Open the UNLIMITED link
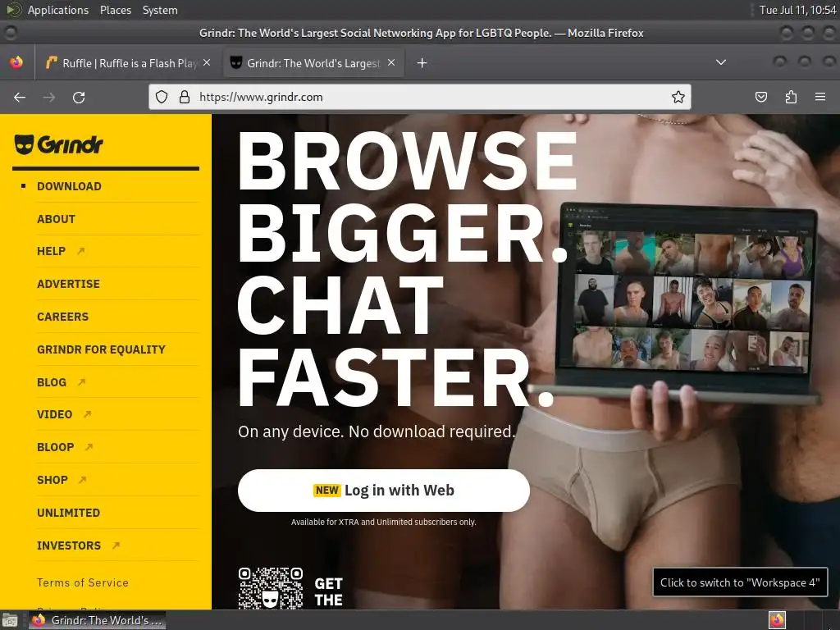Image resolution: width=840 pixels, height=630 pixels. pos(69,513)
